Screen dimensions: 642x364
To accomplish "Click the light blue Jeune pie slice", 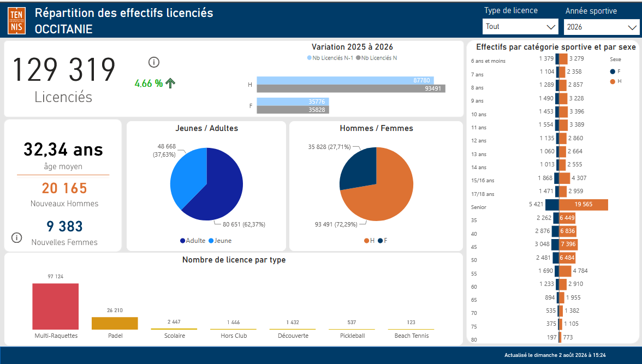I will [186, 176].
